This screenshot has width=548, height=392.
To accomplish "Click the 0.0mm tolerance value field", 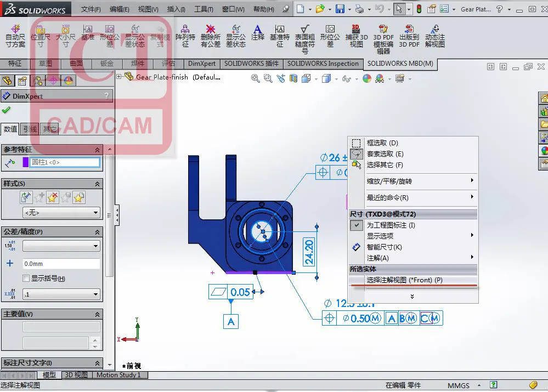I will tap(61, 264).
